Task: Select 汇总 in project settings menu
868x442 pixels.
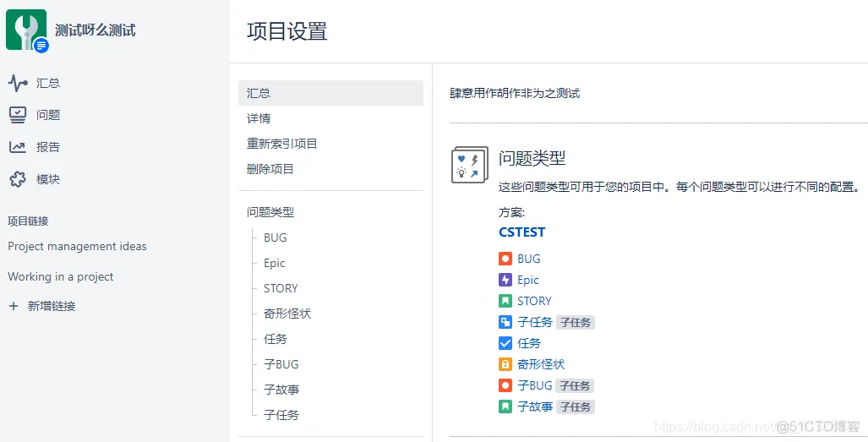Action: (330, 93)
